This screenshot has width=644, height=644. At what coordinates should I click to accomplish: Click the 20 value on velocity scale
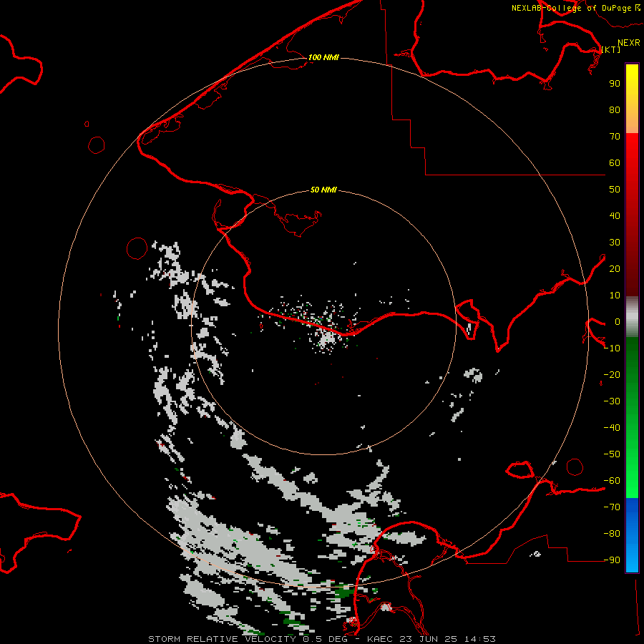(x=615, y=268)
